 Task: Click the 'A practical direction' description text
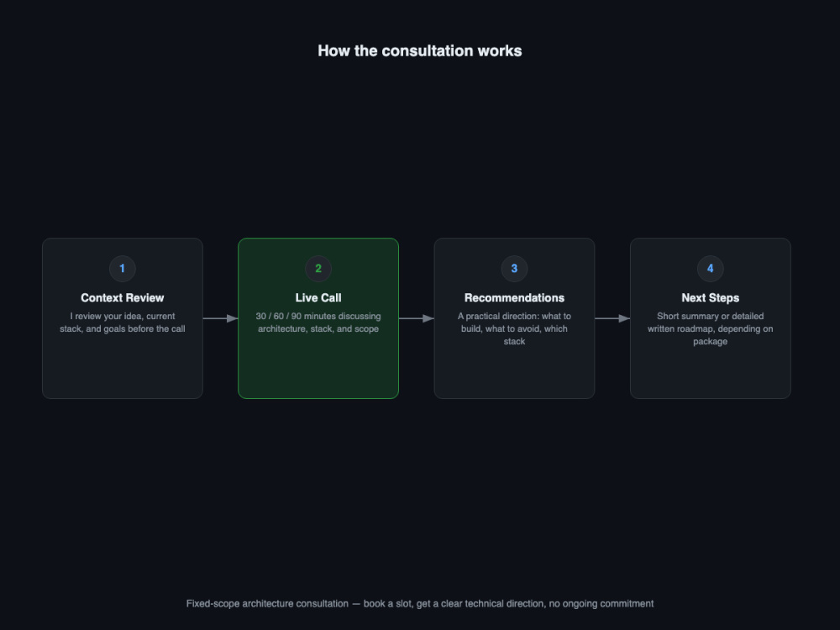point(514,328)
